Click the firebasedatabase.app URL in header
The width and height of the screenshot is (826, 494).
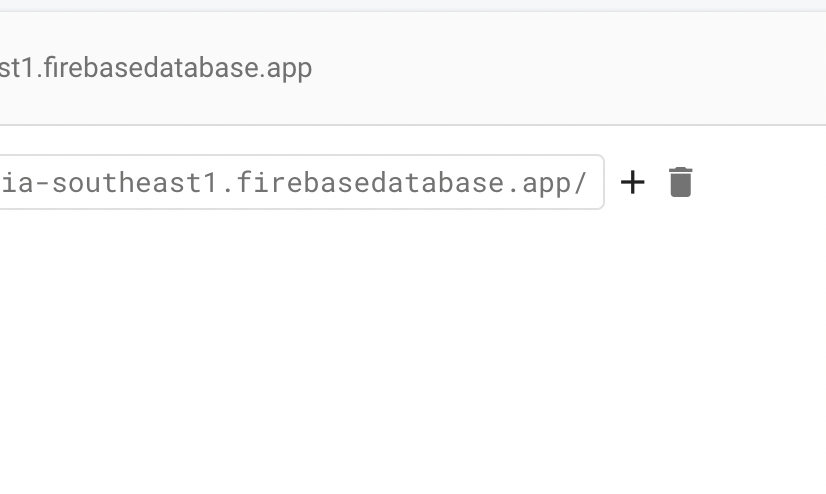[156, 68]
